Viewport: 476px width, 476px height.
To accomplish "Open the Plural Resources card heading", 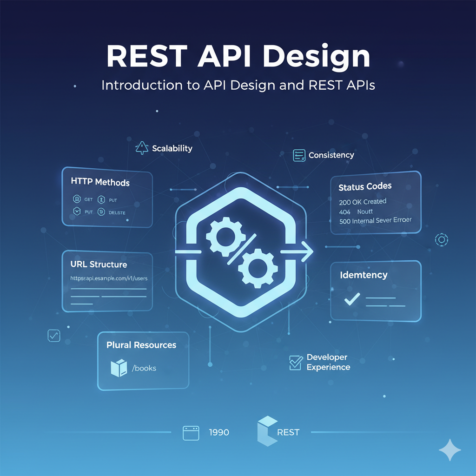I will tap(141, 345).
